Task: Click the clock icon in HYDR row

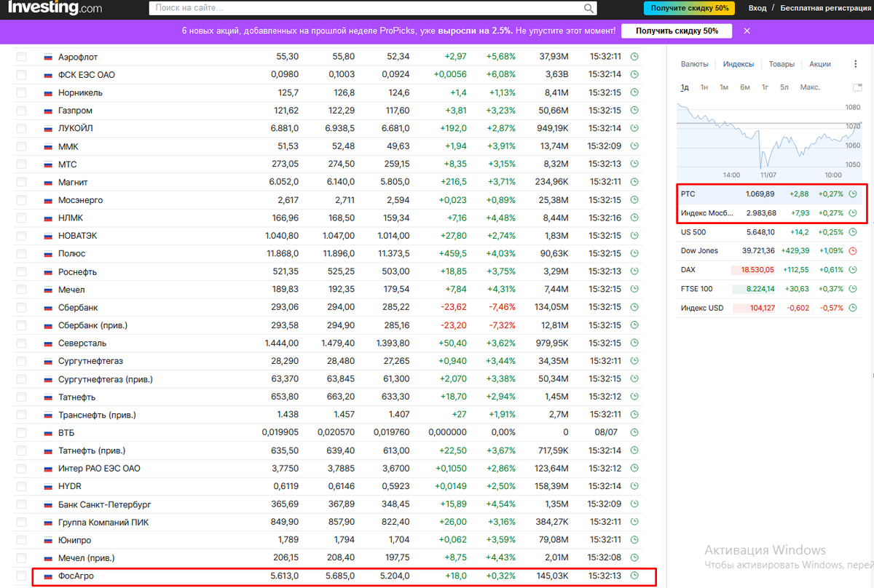Action: click(x=634, y=487)
